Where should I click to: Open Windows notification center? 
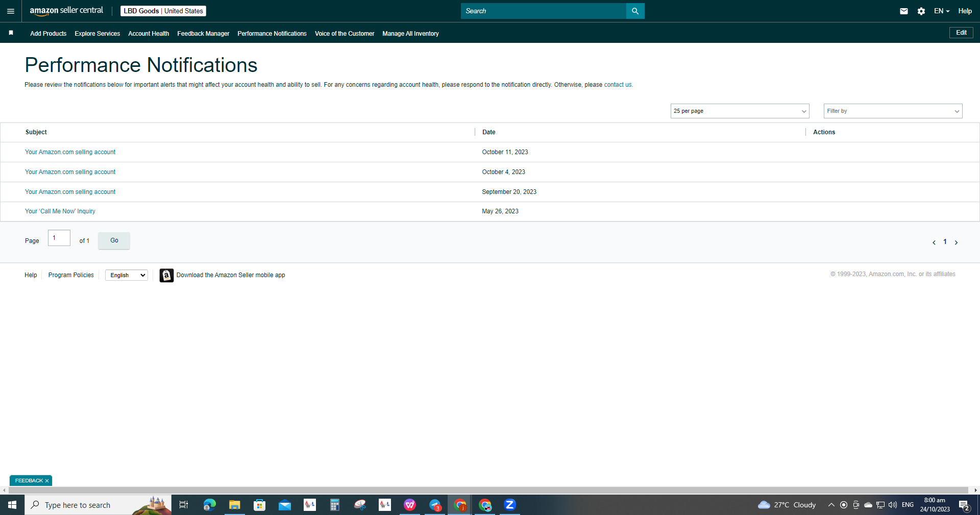coord(964,505)
